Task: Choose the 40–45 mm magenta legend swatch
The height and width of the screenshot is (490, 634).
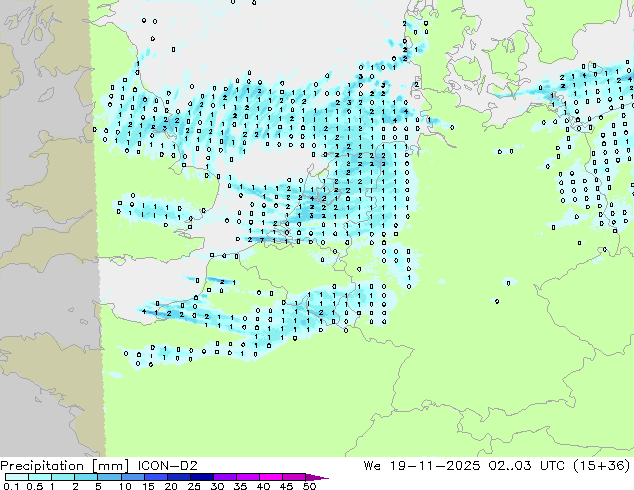Action: 271,477
